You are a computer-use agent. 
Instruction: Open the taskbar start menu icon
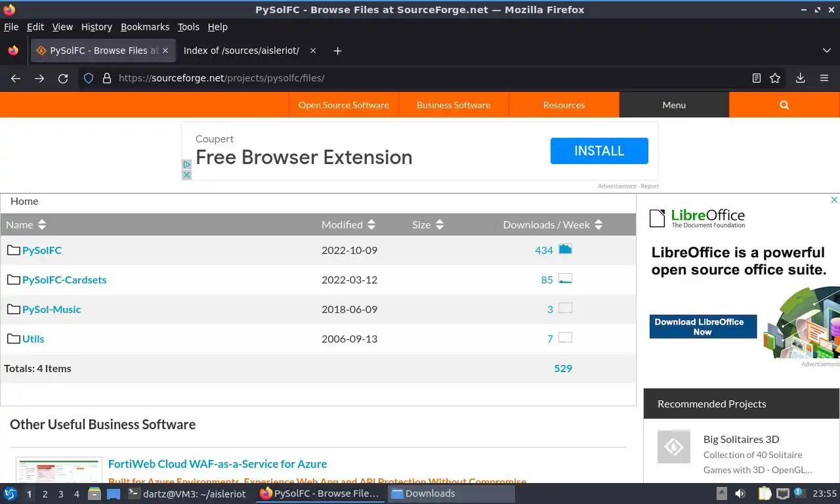click(10, 493)
